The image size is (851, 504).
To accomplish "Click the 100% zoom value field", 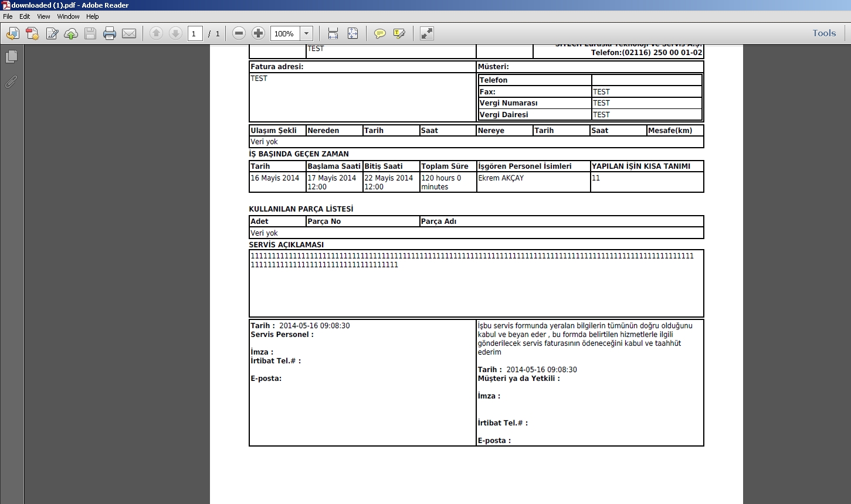I will [x=286, y=33].
